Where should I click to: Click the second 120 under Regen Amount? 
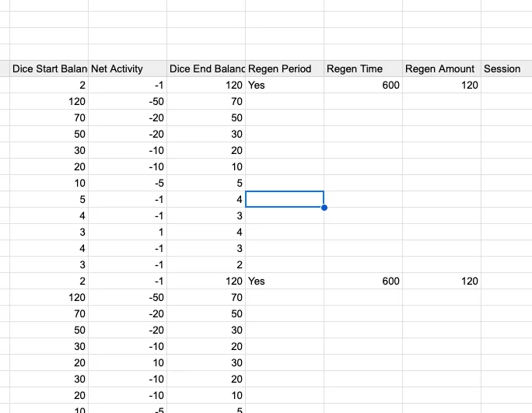coord(441,281)
